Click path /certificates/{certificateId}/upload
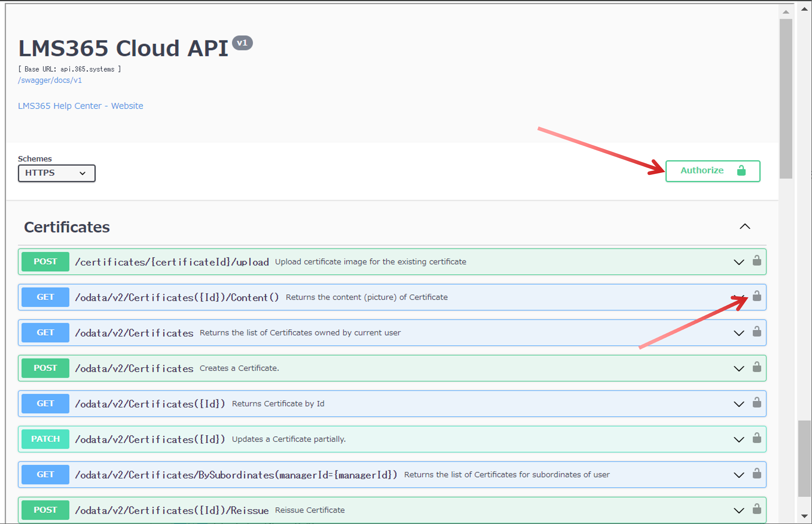Image resolution: width=812 pixels, height=524 pixels. tap(172, 262)
